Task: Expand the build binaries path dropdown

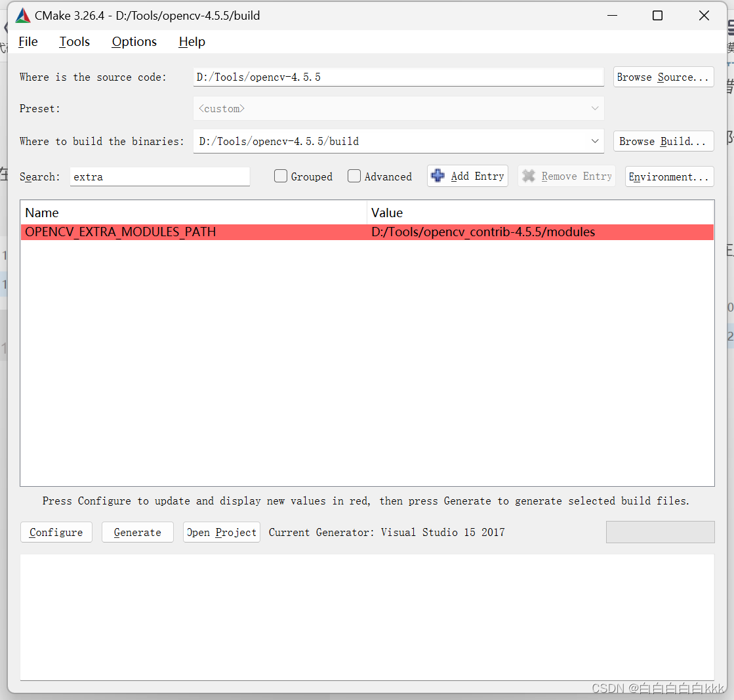Action: click(x=594, y=141)
